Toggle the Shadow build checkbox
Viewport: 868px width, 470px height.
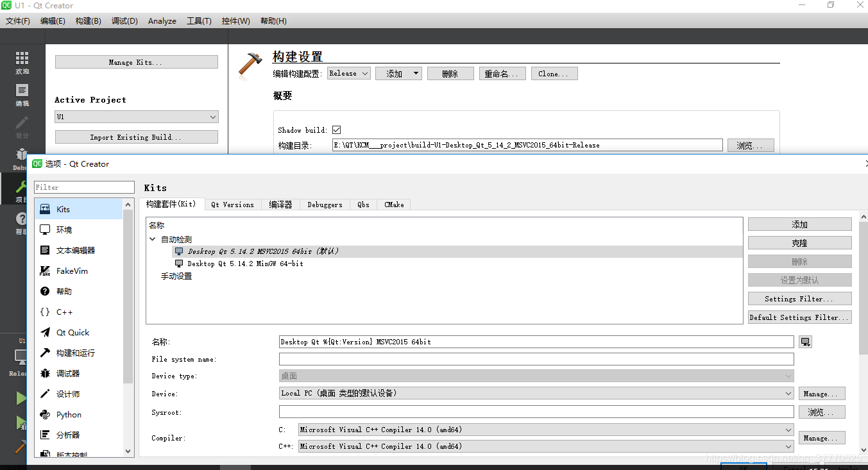336,130
